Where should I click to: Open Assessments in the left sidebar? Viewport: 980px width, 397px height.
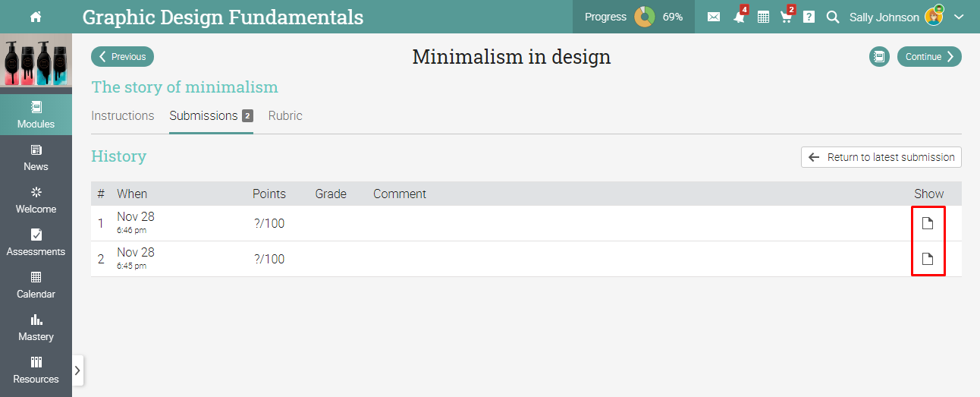click(36, 242)
